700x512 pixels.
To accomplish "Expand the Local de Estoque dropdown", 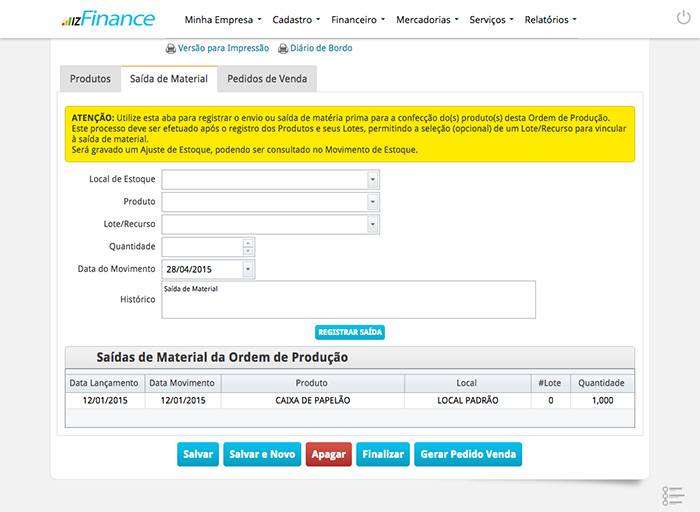I will click(373, 179).
